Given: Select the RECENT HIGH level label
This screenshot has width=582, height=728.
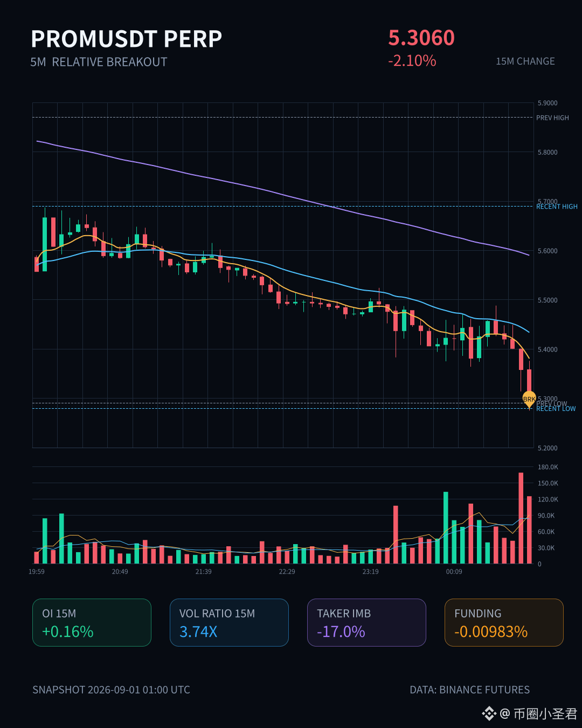Looking at the screenshot, I should click(557, 207).
